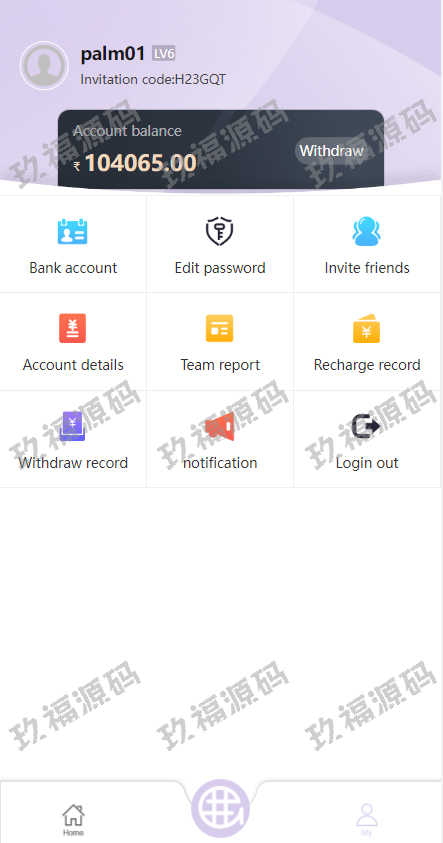Click the Recharge record label
The width and height of the screenshot is (443, 843).
pos(367,365)
